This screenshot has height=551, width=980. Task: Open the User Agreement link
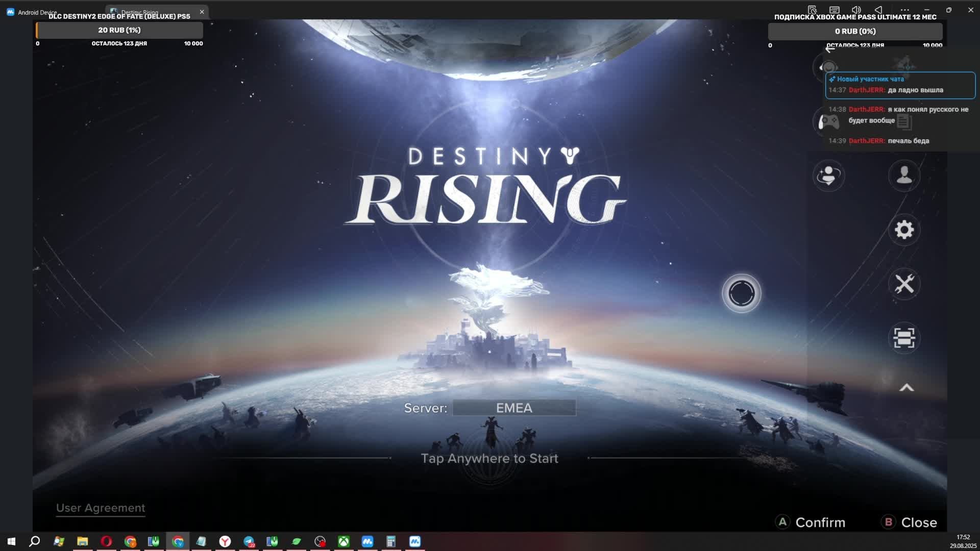101,508
